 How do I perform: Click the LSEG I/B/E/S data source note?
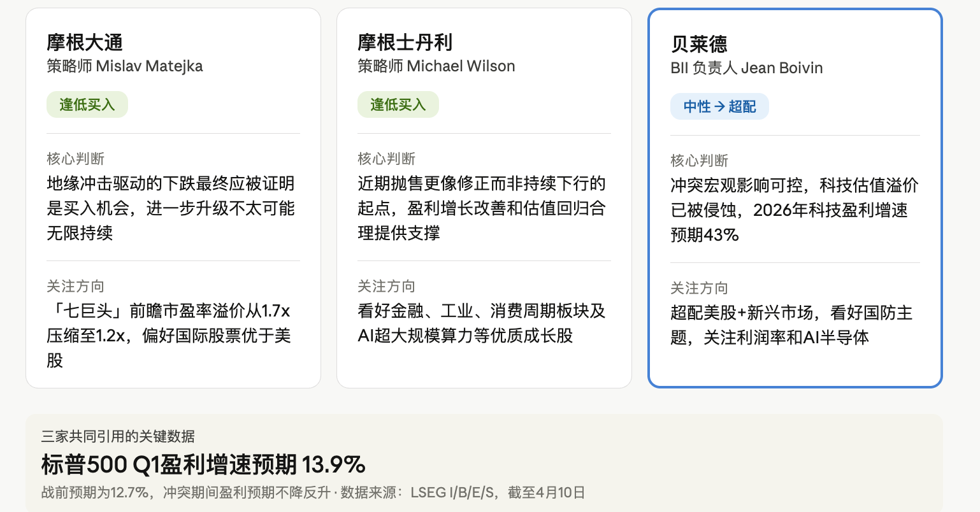pos(452,492)
